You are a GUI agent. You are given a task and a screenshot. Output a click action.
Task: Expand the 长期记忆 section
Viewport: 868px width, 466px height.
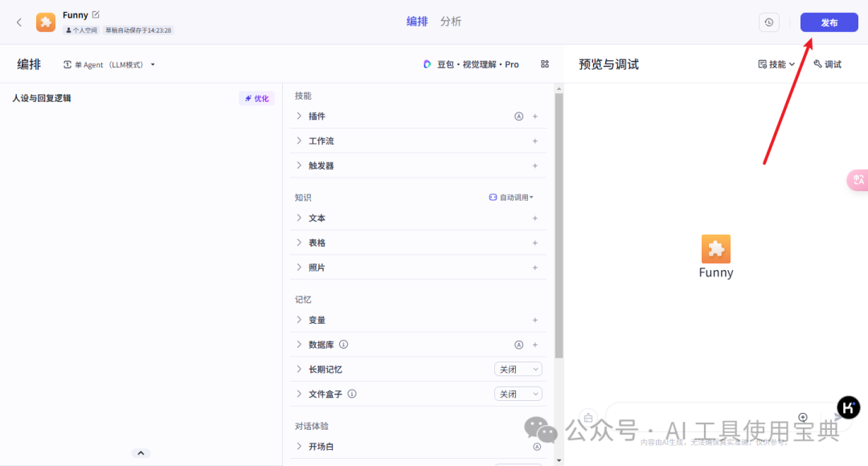pyautogui.click(x=299, y=369)
